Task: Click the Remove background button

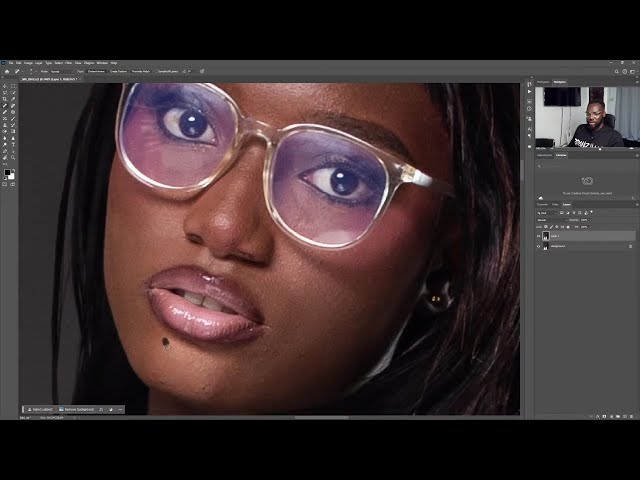Action: click(x=76, y=409)
